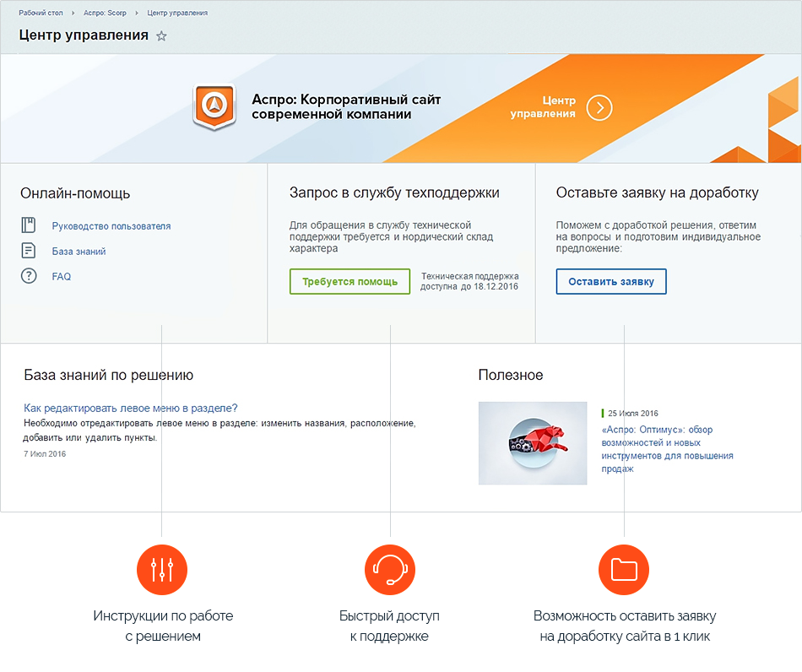802x672 pixels.
Task: Click the favorite star next to Центр управления
Action: point(162,36)
